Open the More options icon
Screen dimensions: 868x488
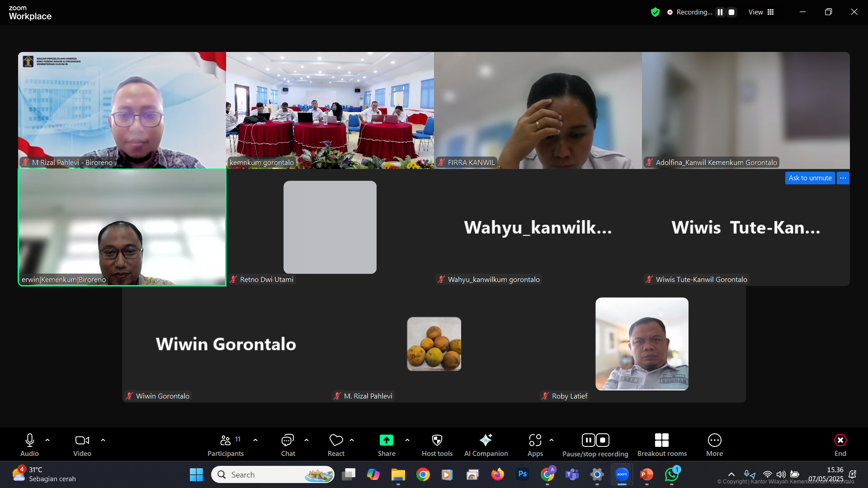click(x=714, y=441)
